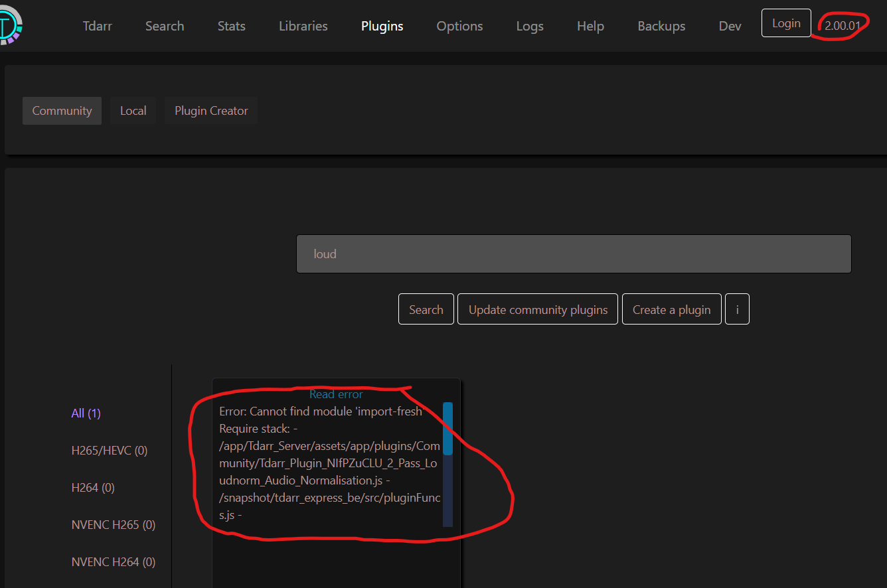Viewport: 887px width, 588px height.
Task: Click inside the plugin search field
Action: [574, 254]
